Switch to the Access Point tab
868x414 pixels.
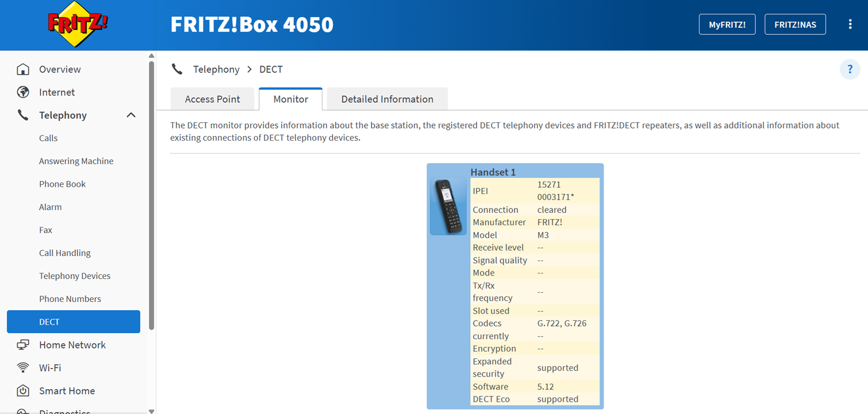point(212,99)
